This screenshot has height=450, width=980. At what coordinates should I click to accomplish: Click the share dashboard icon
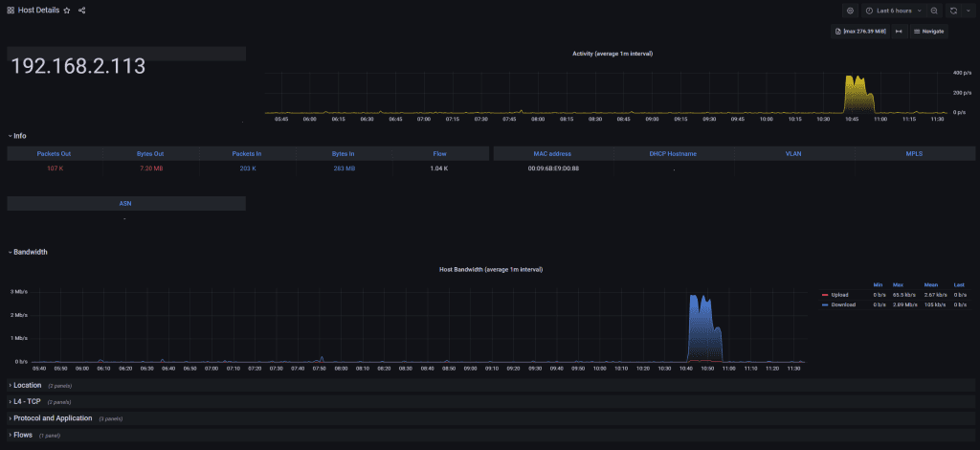tap(81, 11)
